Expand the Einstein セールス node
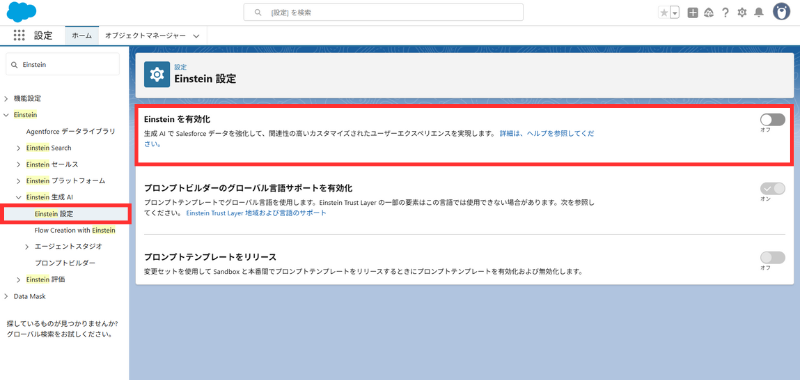Viewport: 800px width, 380px height. pyautogui.click(x=18, y=164)
